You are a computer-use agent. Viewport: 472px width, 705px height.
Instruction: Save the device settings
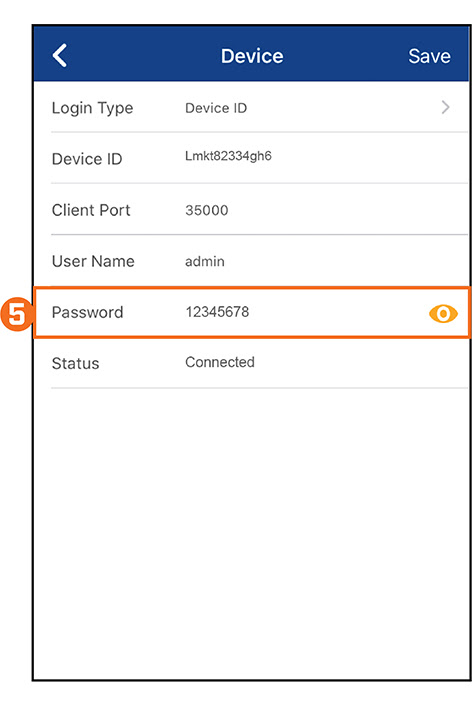pyautogui.click(x=429, y=56)
